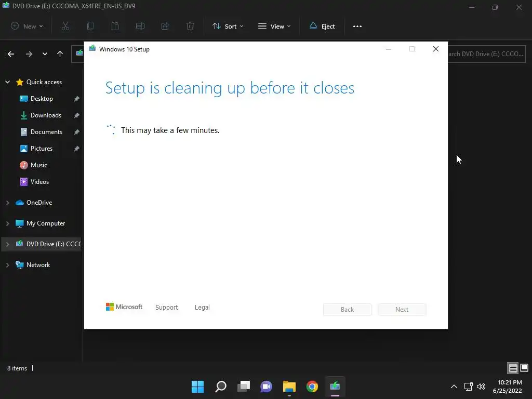
Task: Go up one folder level arrow
Action: tap(60, 54)
